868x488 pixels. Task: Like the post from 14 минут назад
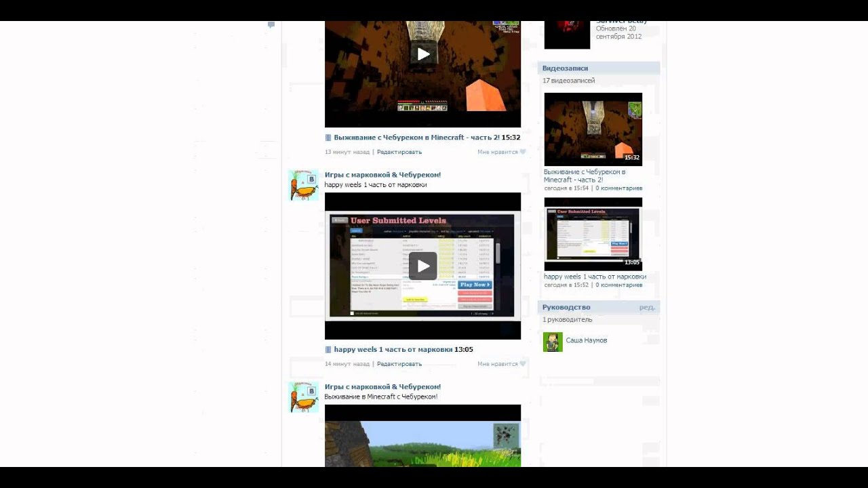[497, 364]
